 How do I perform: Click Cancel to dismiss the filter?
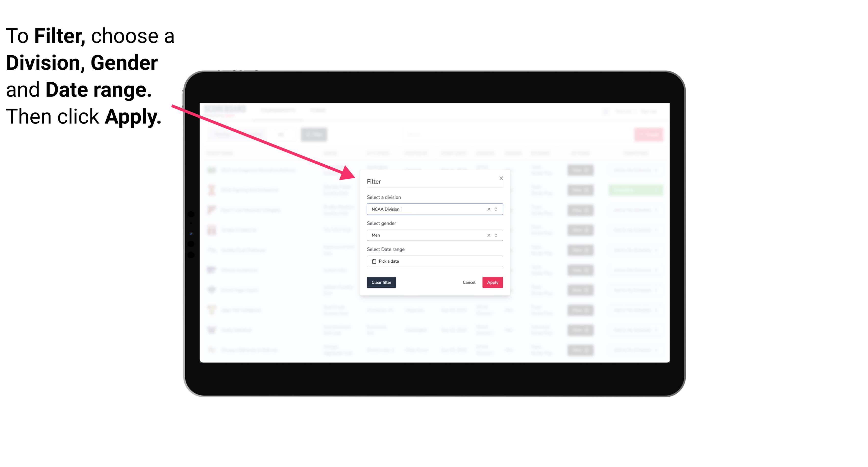click(x=469, y=283)
